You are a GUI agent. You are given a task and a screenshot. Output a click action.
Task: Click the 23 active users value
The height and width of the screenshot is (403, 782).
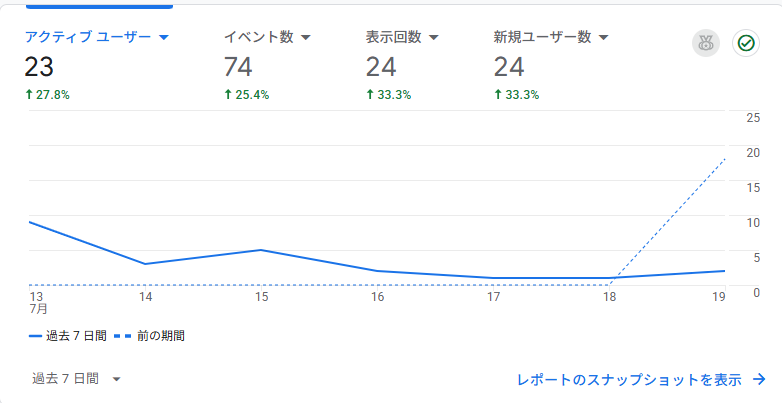click(39, 67)
